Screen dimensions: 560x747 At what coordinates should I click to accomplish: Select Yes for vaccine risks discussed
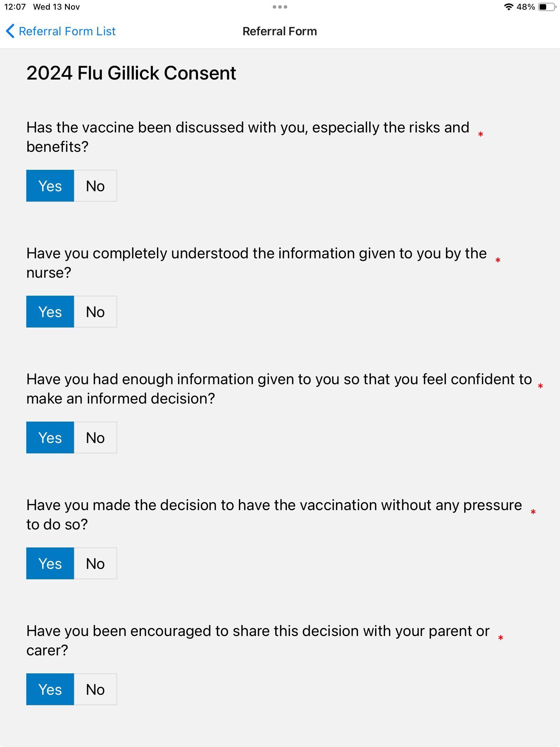(50, 186)
